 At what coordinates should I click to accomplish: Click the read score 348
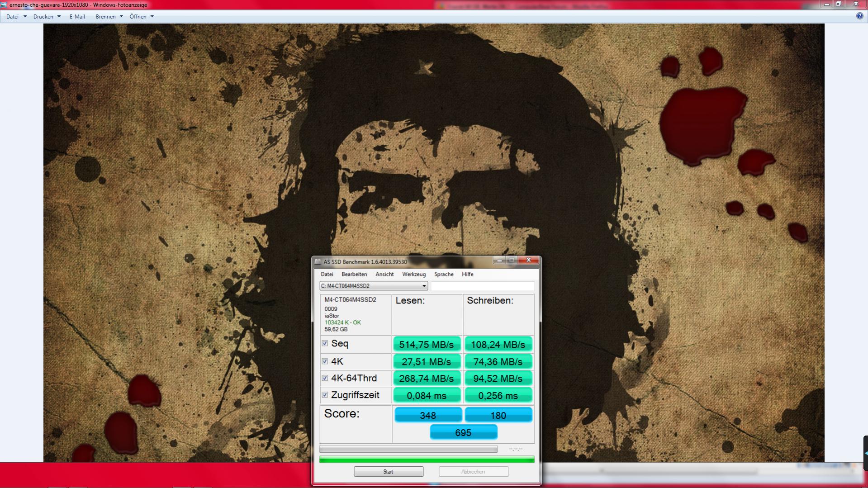pyautogui.click(x=428, y=415)
